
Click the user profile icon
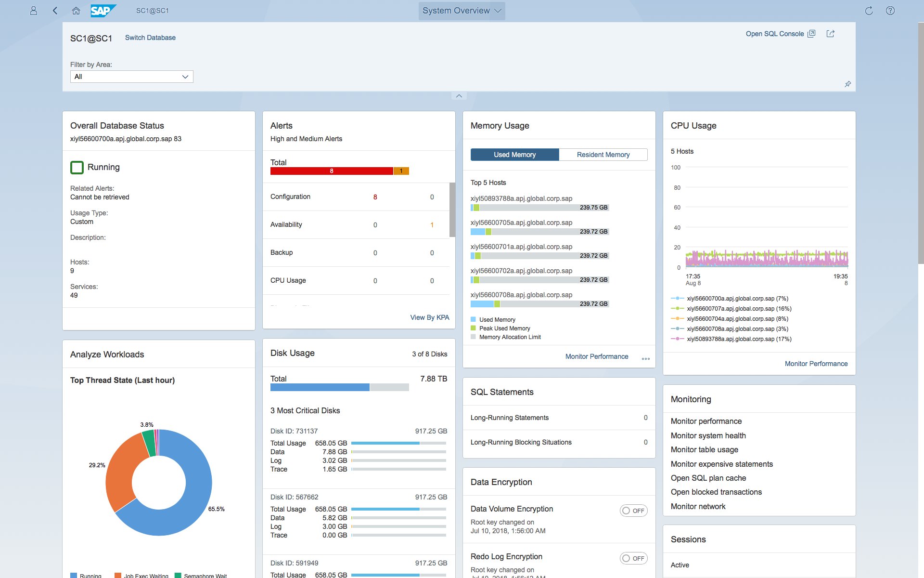tap(33, 11)
